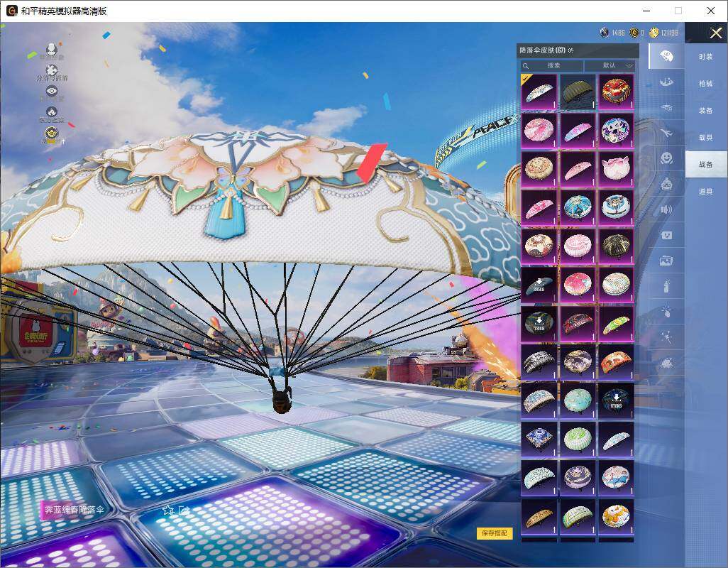Open the cloud landing effect category
This screenshot has width=728, height=568.
click(666, 362)
